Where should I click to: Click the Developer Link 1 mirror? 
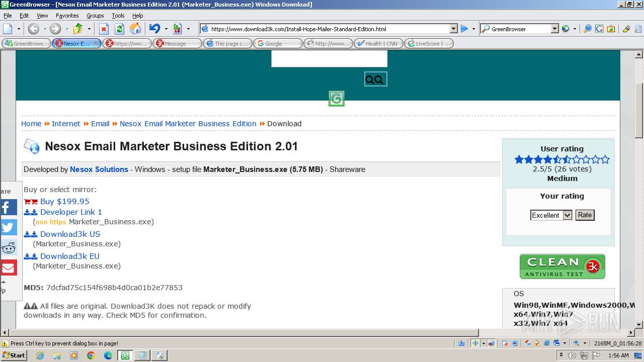pyautogui.click(x=71, y=212)
